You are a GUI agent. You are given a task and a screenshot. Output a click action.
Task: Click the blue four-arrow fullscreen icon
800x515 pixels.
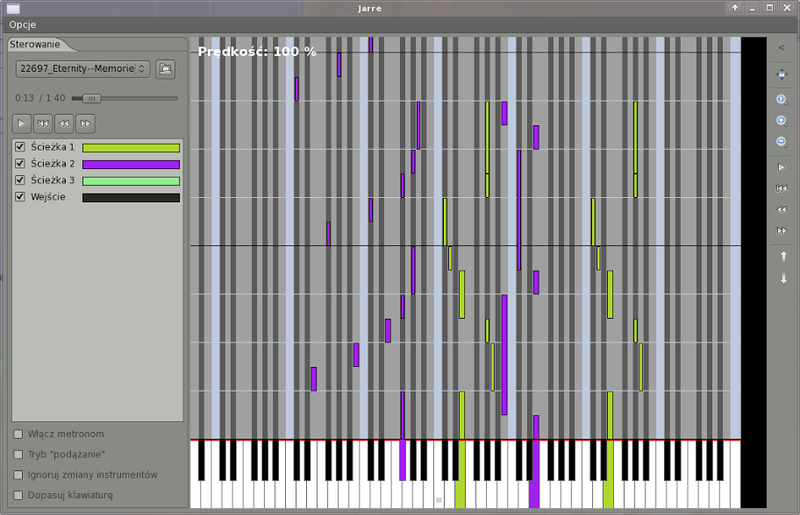pos(782,75)
